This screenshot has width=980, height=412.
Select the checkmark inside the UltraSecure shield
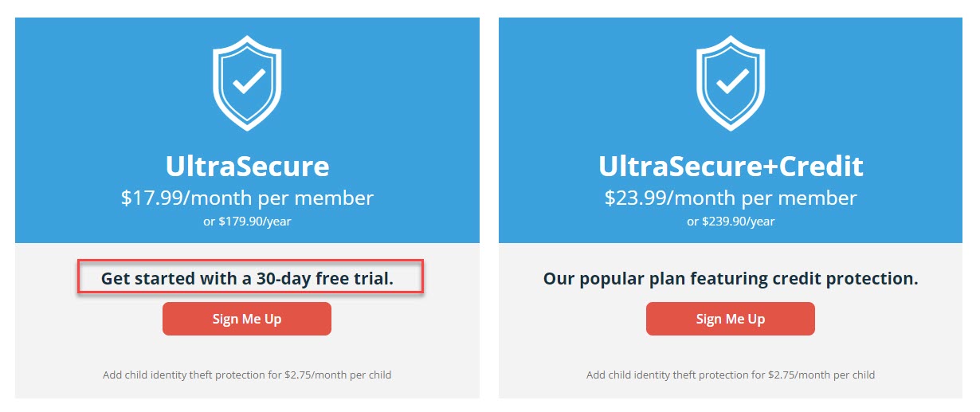(x=248, y=80)
